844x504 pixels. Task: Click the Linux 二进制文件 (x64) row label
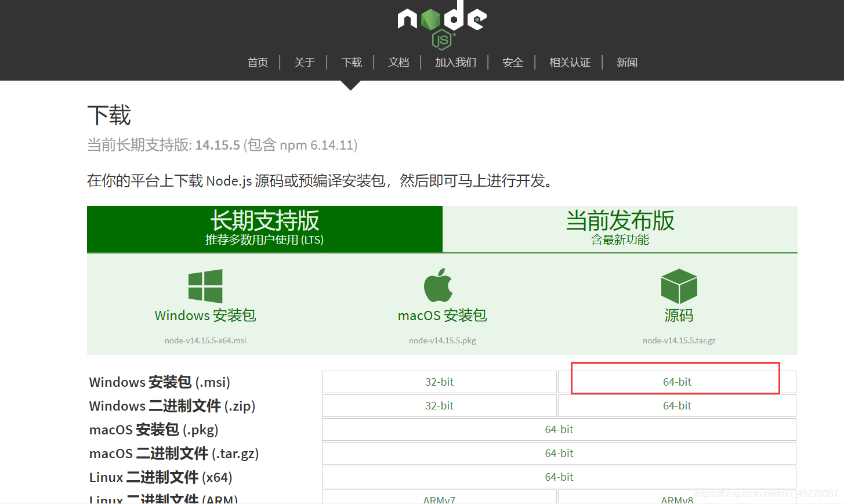(x=161, y=477)
